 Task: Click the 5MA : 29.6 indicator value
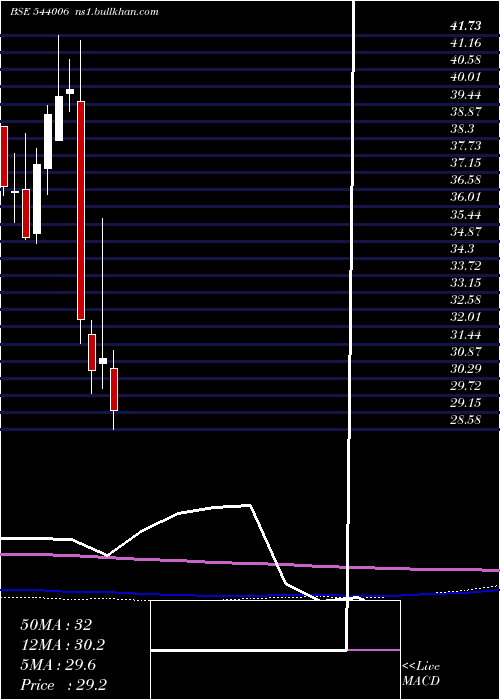click(60, 665)
